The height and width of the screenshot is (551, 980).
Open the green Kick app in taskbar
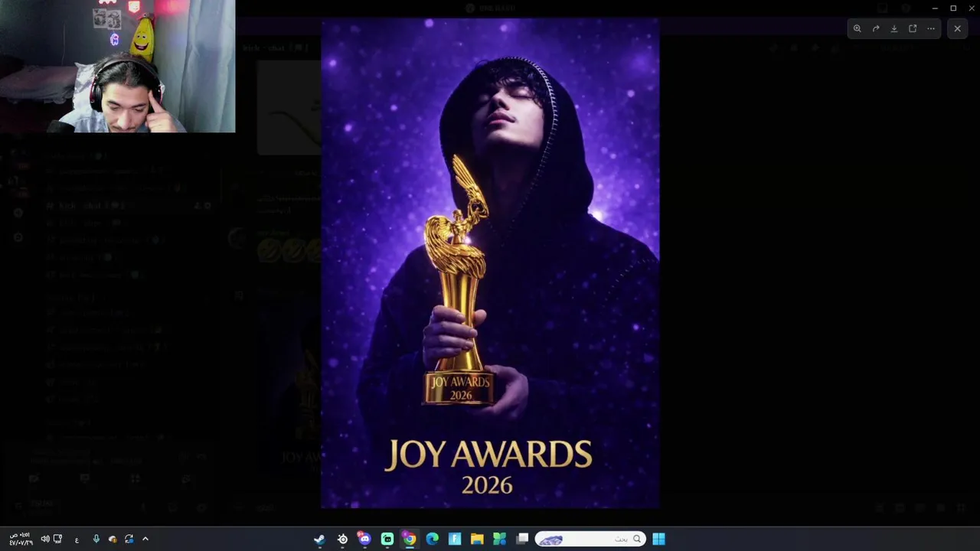387,539
